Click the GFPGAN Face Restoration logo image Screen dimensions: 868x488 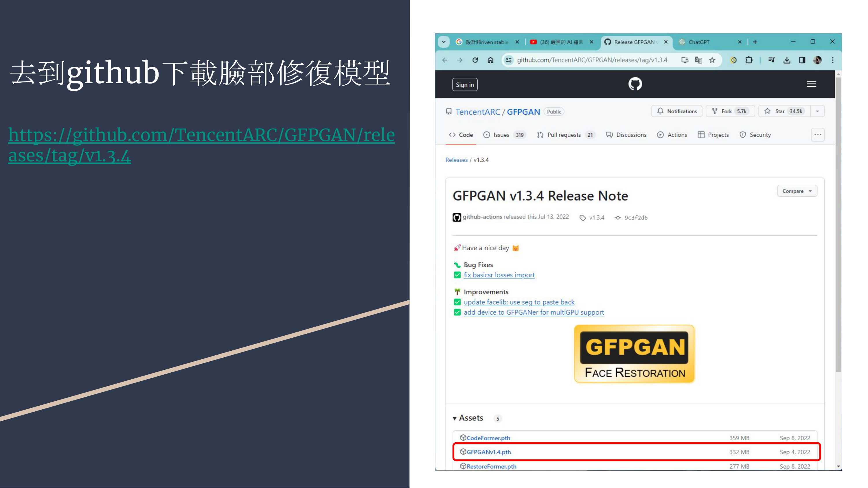(x=634, y=354)
